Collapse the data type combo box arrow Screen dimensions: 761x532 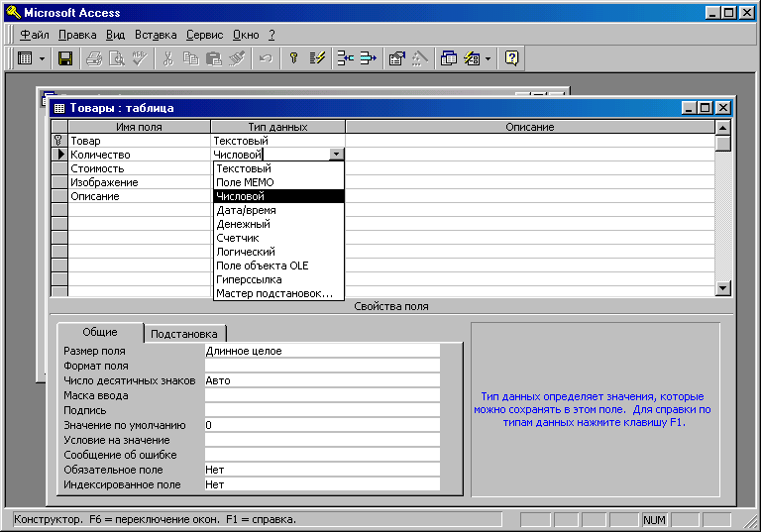336,155
